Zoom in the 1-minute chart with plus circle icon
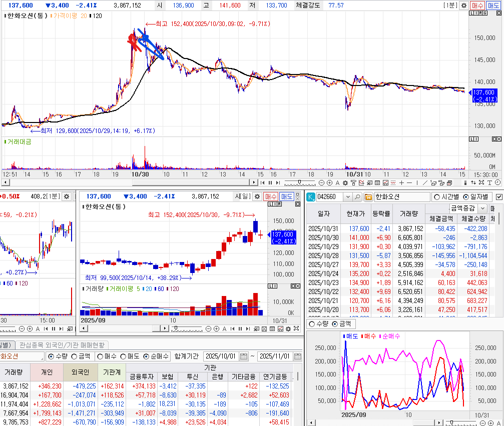504x426 pixels. point(329,182)
